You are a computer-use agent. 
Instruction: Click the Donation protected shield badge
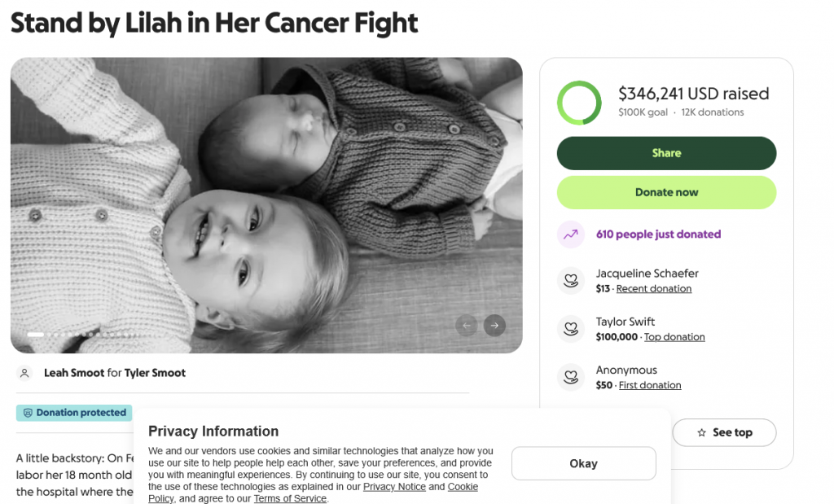click(x=74, y=413)
